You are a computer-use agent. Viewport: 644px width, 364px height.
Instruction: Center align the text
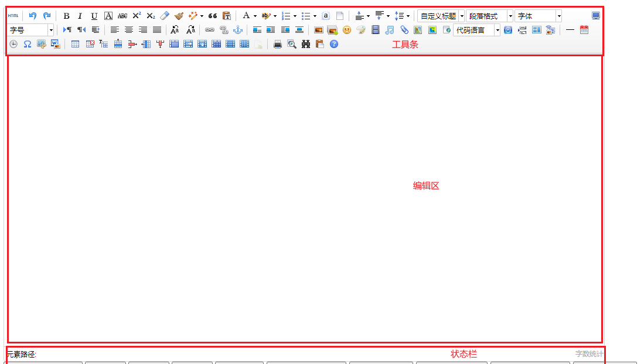pyautogui.click(x=128, y=30)
